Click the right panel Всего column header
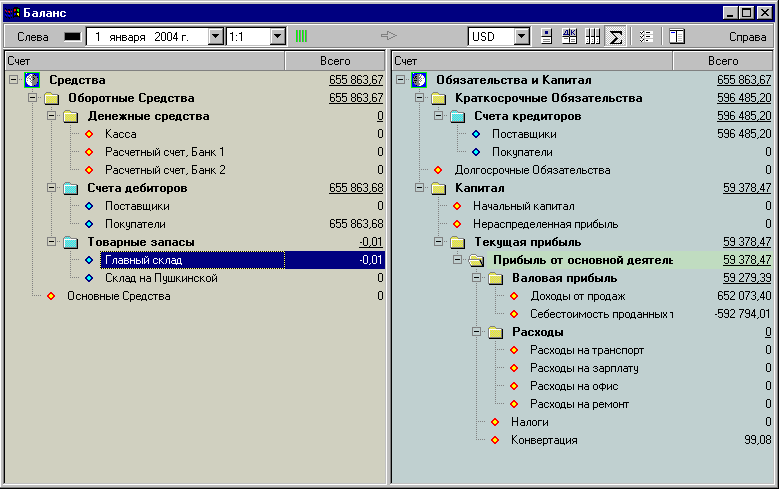779x489 pixels. [723, 61]
